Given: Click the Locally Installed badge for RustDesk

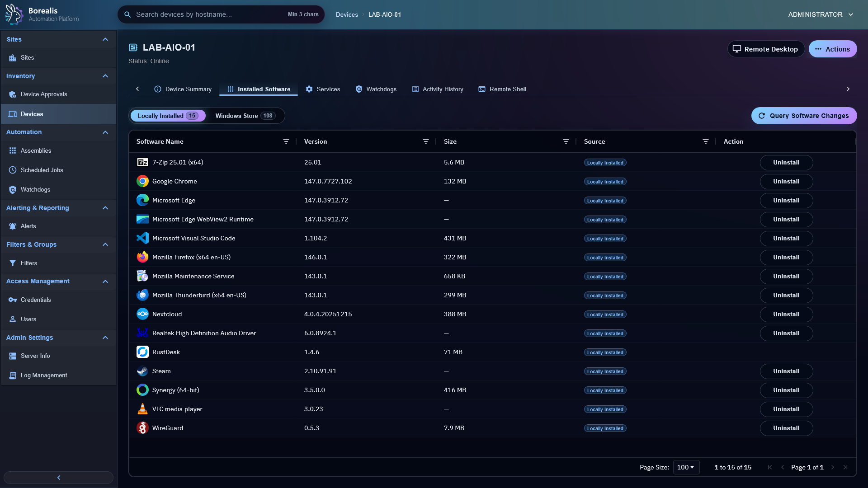Looking at the screenshot, I should tap(605, 352).
